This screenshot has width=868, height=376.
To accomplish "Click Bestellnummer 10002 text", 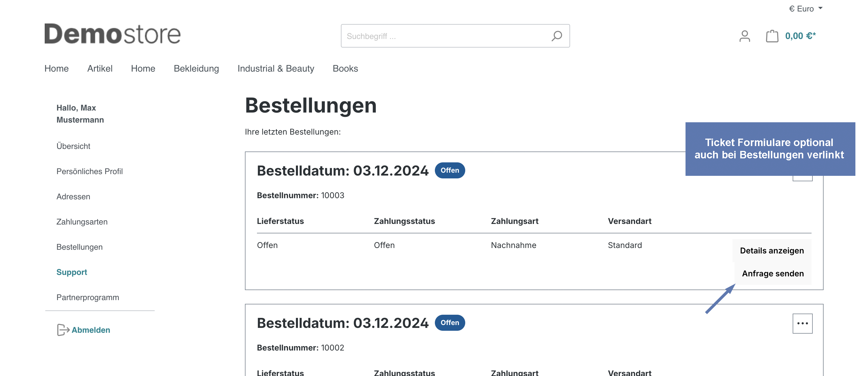I will [x=300, y=348].
